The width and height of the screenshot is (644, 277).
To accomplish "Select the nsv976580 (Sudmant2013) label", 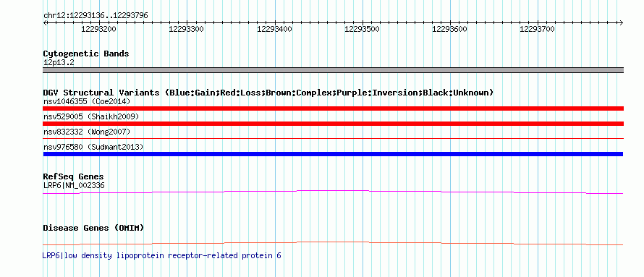I will pos(93,147).
